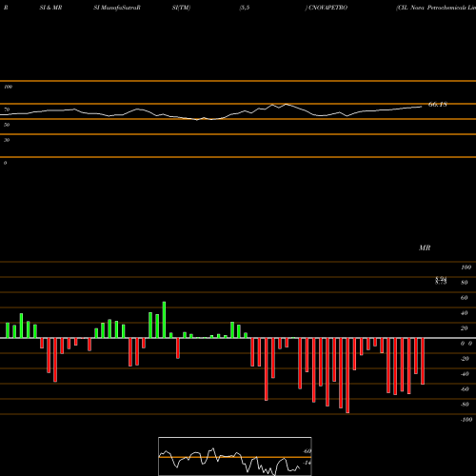Click the longest red MR bar near -100

pos(347,375)
